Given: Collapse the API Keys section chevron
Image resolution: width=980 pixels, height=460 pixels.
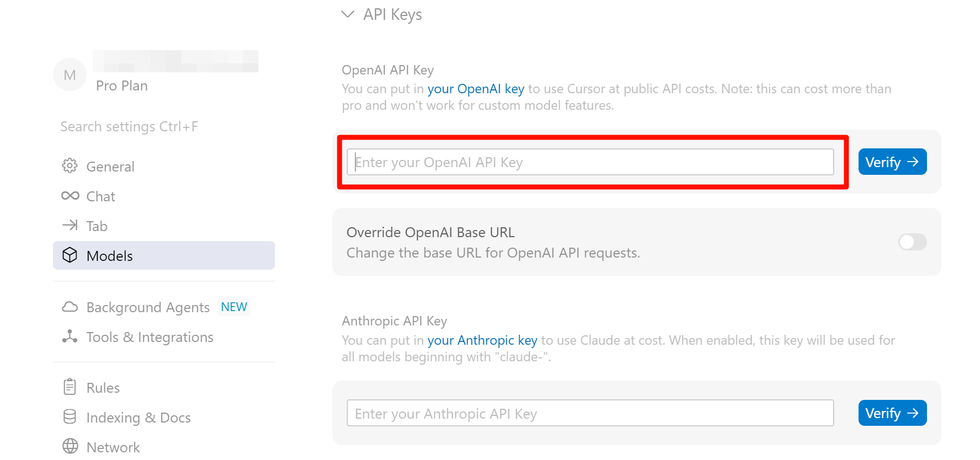Looking at the screenshot, I should click(348, 14).
